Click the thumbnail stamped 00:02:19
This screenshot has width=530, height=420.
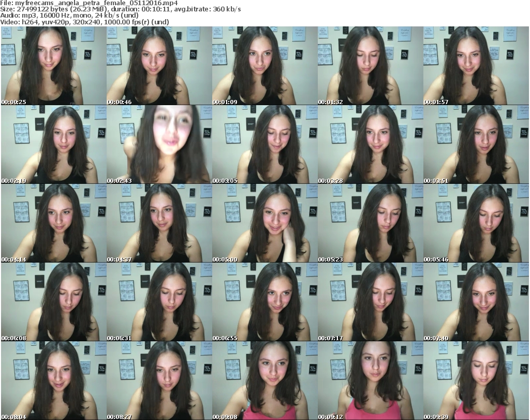54,144
